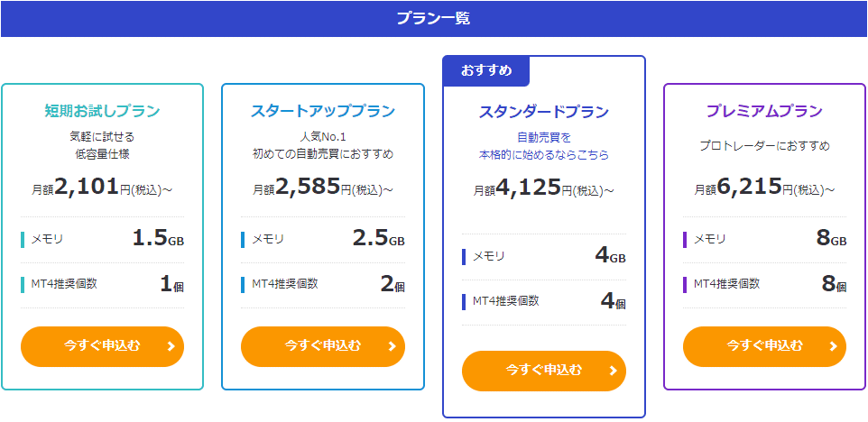Click chevron arrow on プレミアムプラン apply button
Image resolution: width=868 pixels, height=422 pixels.
click(x=833, y=347)
